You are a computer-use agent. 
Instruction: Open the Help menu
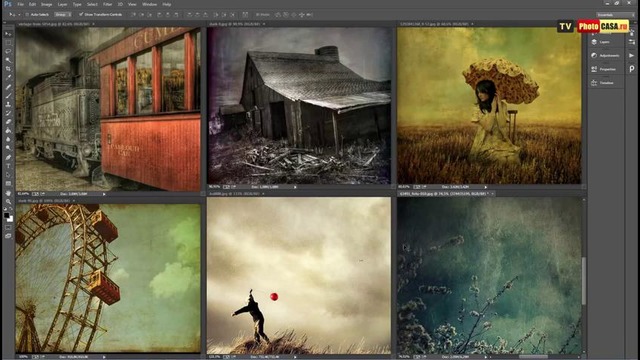coord(167,4)
